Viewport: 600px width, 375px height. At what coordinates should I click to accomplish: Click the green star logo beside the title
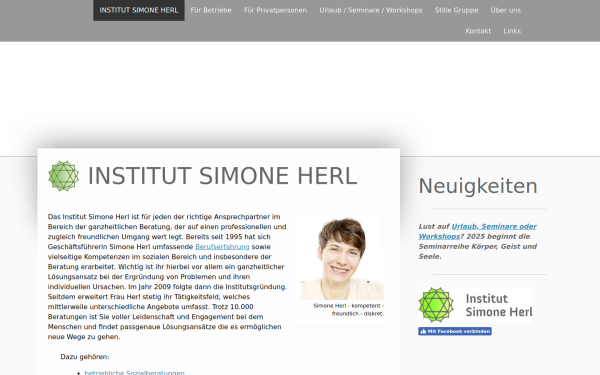[x=64, y=176]
